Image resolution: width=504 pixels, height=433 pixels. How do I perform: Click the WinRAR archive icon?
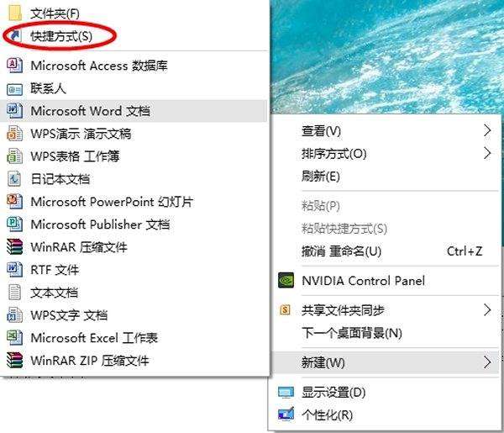(14, 247)
